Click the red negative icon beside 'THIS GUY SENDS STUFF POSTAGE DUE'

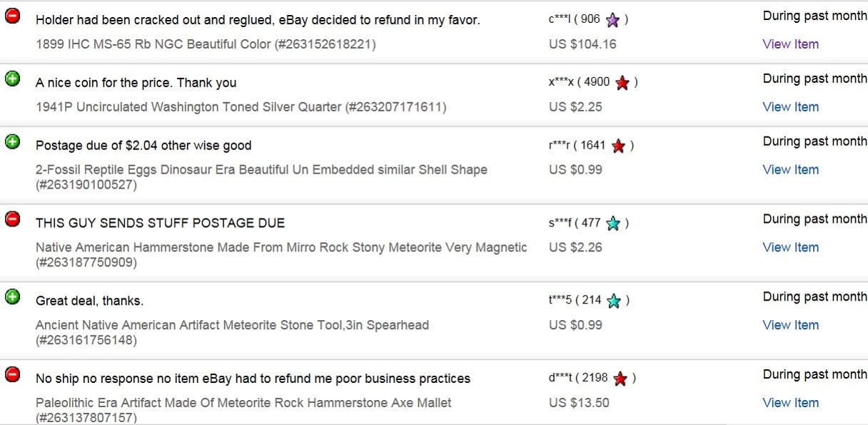pyautogui.click(x=13, y=219)
